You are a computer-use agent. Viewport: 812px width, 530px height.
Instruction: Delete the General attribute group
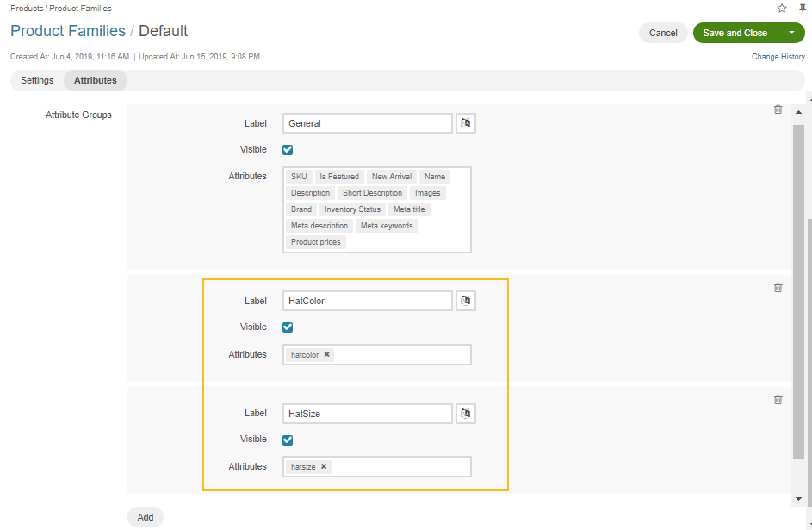[778, 109]
